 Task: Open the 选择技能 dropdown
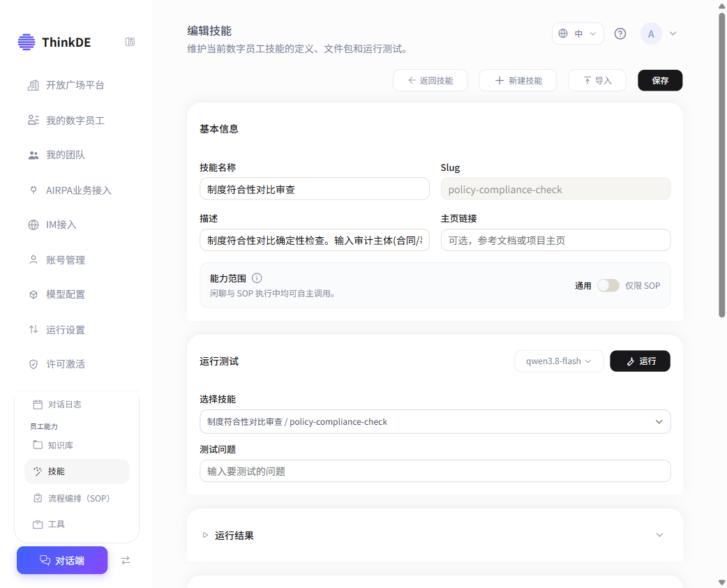[435, 422]
